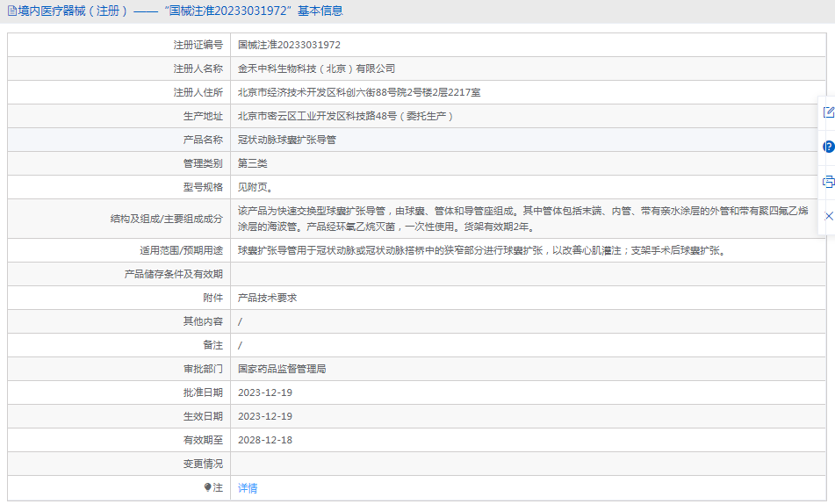Click the 注册人名称 label

[x=198, y=68]
